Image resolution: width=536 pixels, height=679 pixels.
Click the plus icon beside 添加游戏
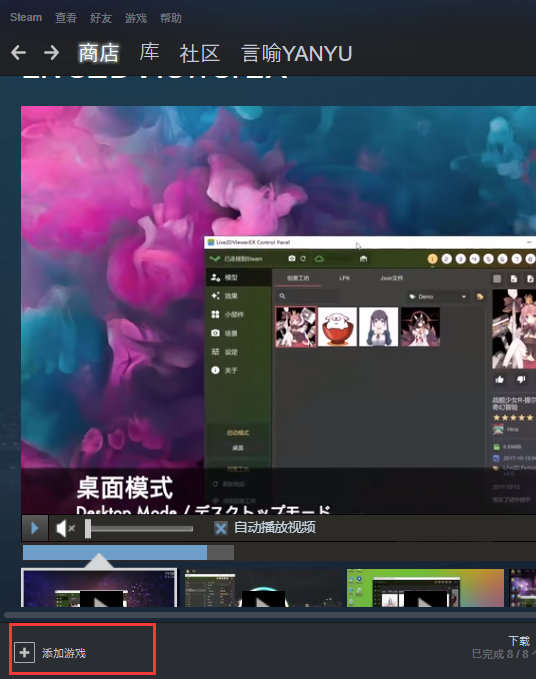(x=25, y=652)
